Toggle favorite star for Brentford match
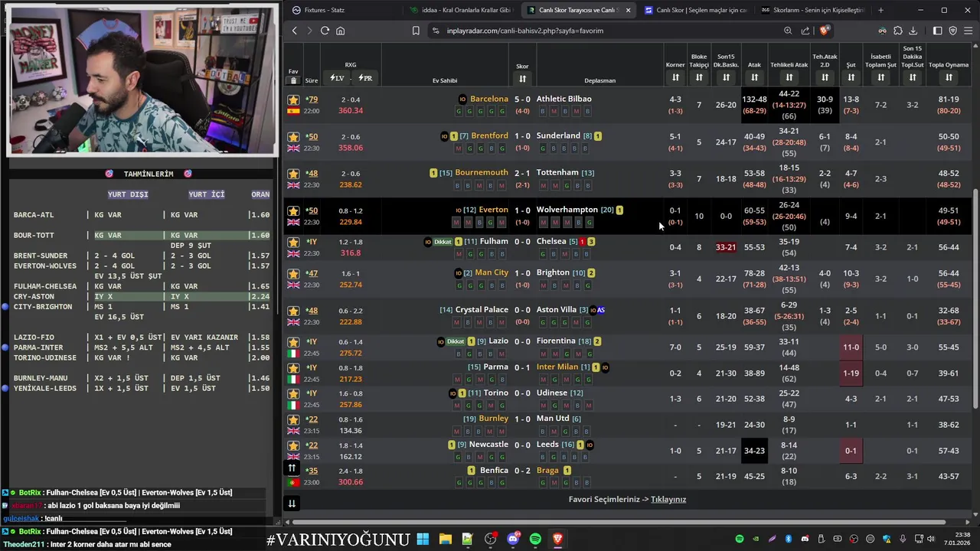The width and height of the screenshot is (980, 551). (293, 137)
